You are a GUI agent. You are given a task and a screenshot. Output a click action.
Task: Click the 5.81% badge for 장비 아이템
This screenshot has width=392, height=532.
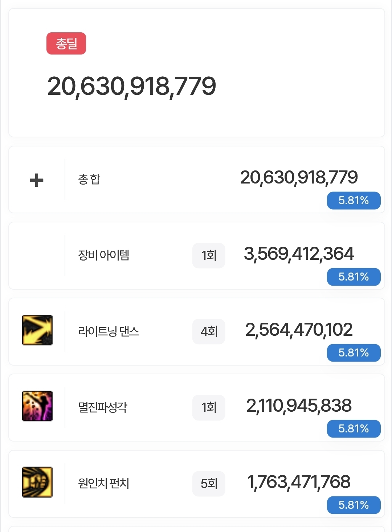pyautogui.click(x=354, y=277)
